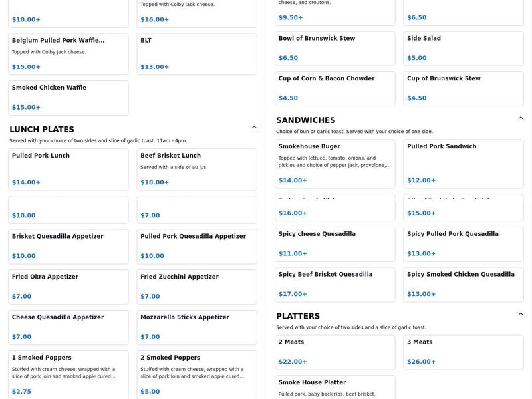Select the Pulled Pork Lunch item
The height and width of the screenshot is (399, 532).
[x=68, y=169]
